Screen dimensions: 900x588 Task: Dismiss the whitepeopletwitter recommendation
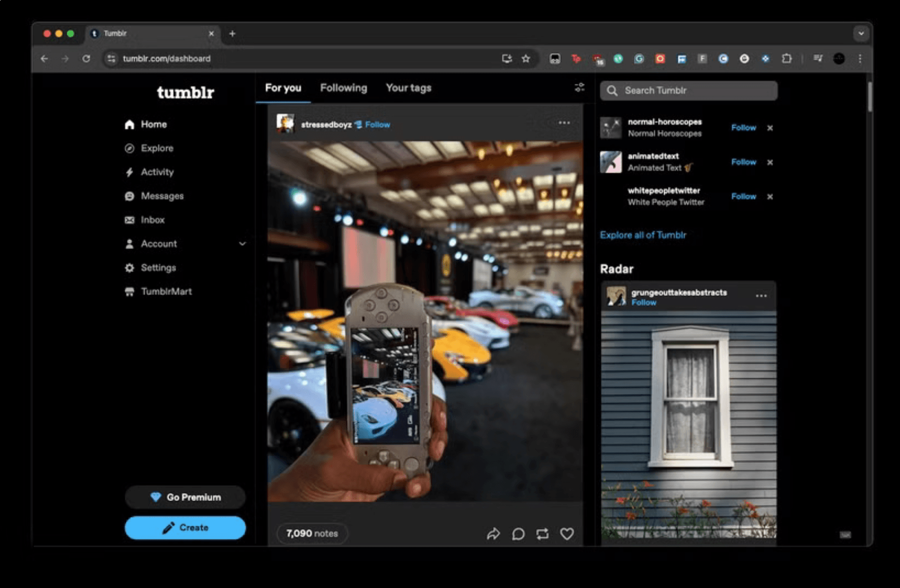click(770, 196)
